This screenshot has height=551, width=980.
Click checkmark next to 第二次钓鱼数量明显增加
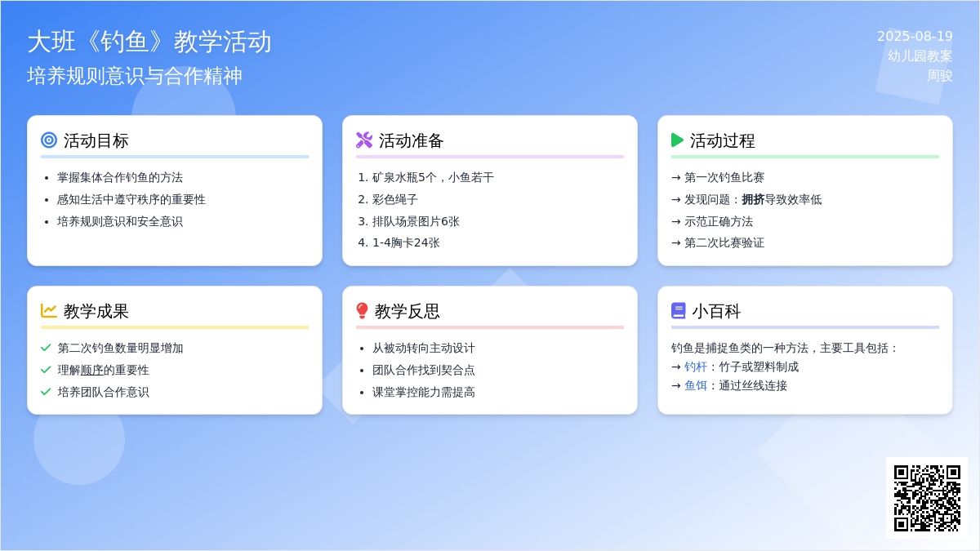46,348
